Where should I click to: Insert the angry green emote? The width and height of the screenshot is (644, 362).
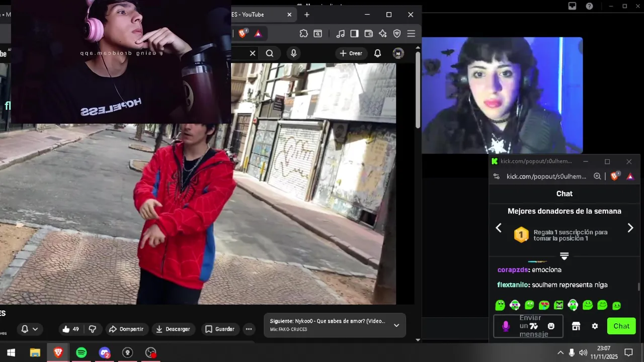tap(558, 305)
